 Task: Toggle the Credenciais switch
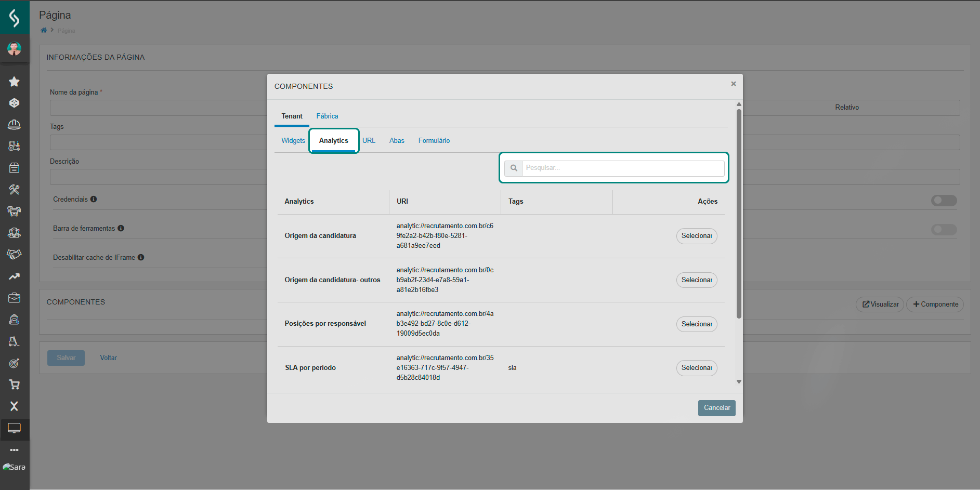pos(944,201)
